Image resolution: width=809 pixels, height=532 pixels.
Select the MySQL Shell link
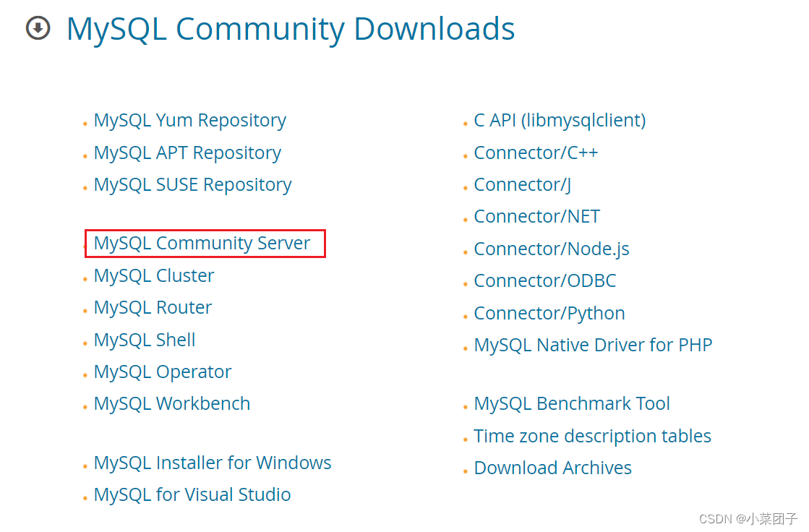click(x=145, y=340)
